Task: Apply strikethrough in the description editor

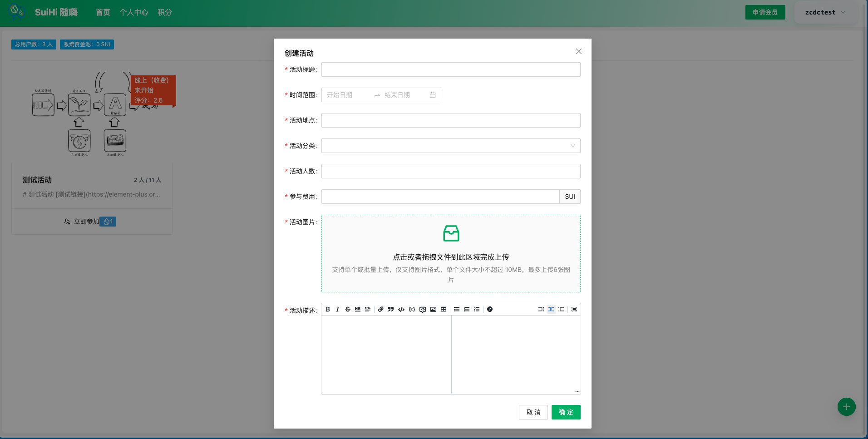Action: 348,309
